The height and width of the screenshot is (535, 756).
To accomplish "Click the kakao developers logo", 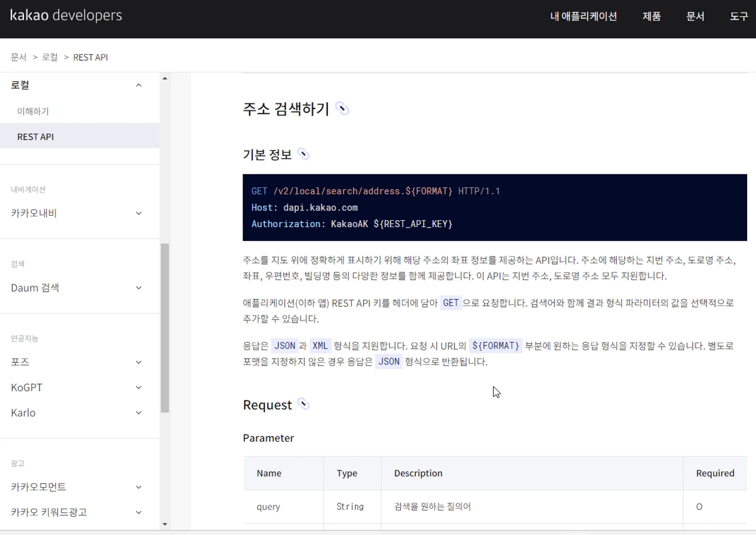I will tap(66, 16).
